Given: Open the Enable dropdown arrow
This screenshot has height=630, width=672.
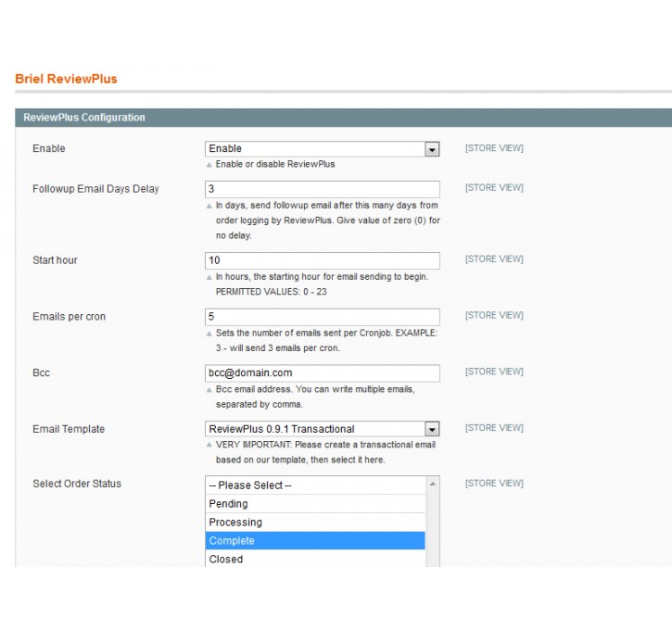Looking at the screenshot, I should pos(432,149).
